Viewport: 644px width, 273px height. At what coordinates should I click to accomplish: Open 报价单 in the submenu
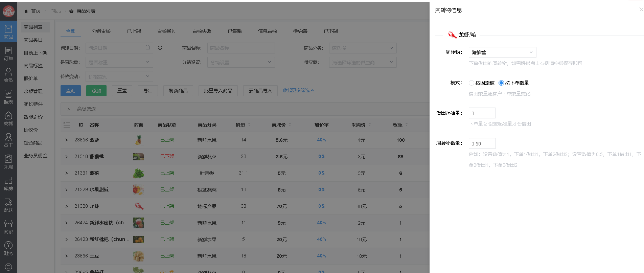[31, 78]
